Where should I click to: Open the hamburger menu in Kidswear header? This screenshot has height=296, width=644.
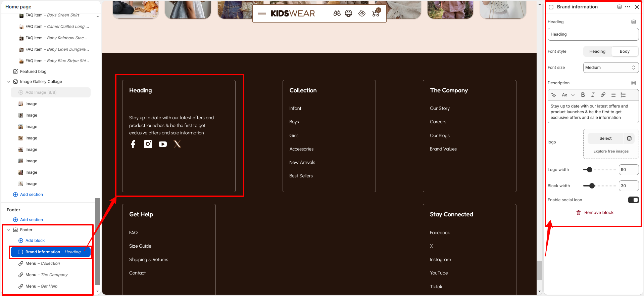pos(262,13)
